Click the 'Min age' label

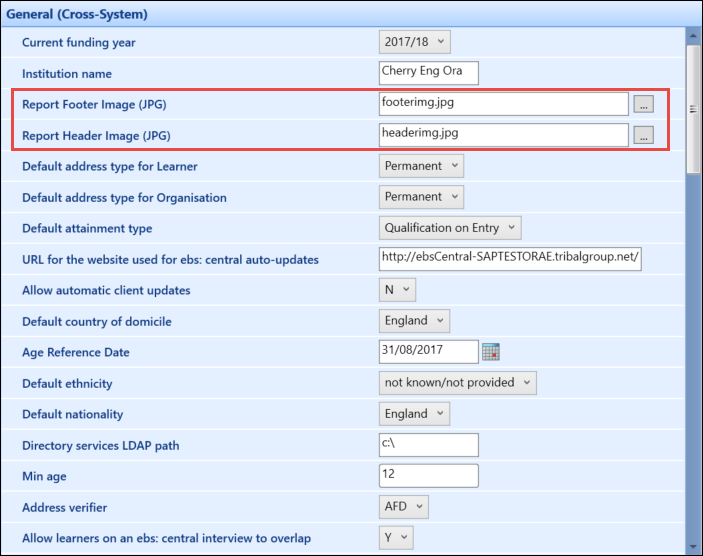click(x=44, y=476)
